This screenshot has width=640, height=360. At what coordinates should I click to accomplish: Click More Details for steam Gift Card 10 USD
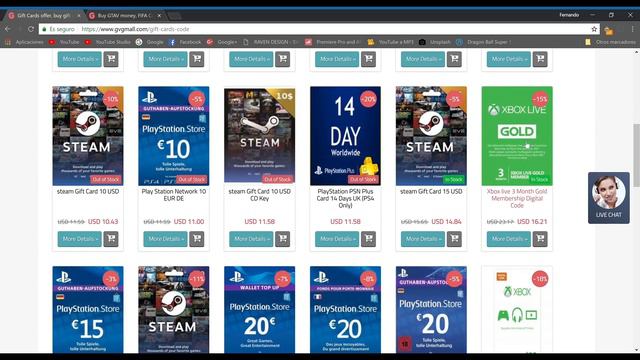(80, 239)
